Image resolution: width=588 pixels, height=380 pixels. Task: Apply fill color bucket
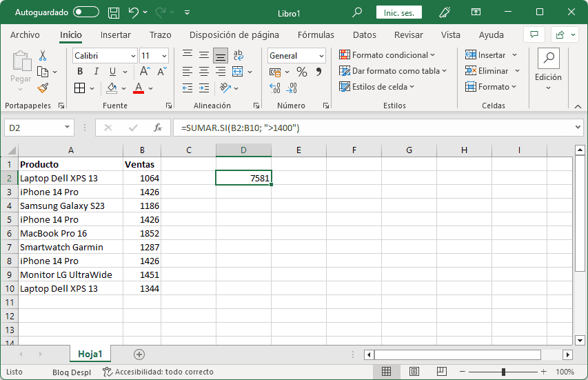112,88
